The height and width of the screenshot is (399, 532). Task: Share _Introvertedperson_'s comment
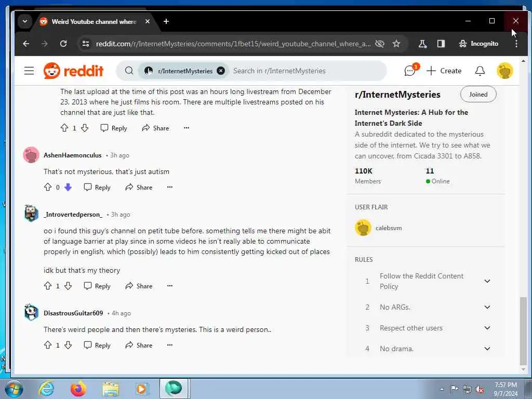coord(139,286)
